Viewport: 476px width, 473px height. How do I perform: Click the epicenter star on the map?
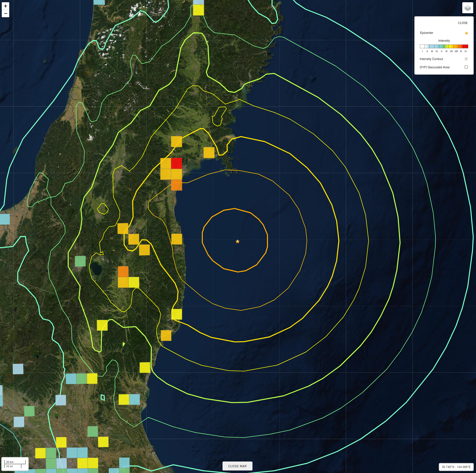coord(238,241)
